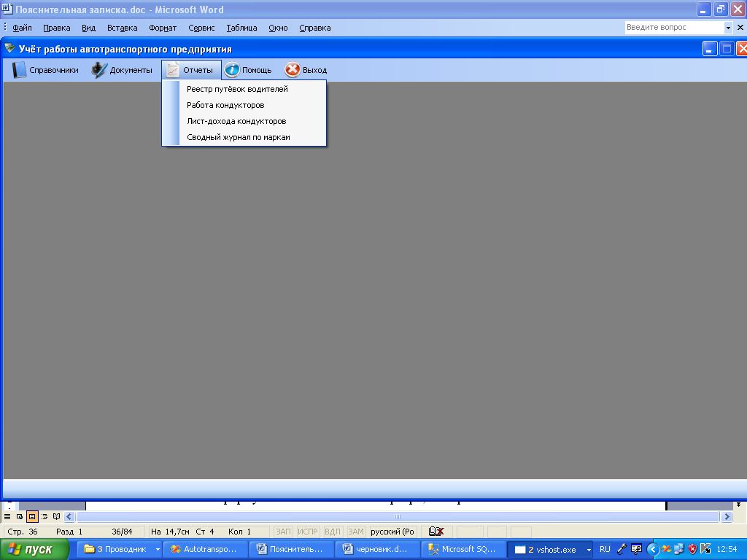
Task: Switch Word to Web Layout view icon
Action: click(20, 516)
